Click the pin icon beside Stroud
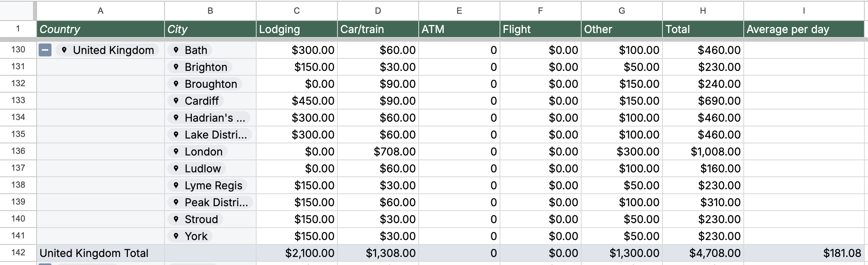868x265 pixels. (176, 219)
